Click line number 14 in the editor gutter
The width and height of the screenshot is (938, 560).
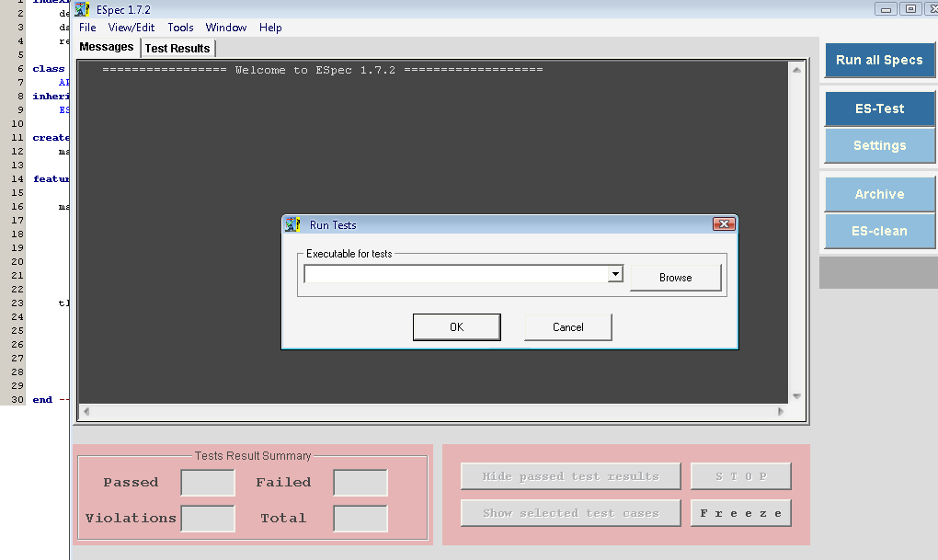pos(17,179)
